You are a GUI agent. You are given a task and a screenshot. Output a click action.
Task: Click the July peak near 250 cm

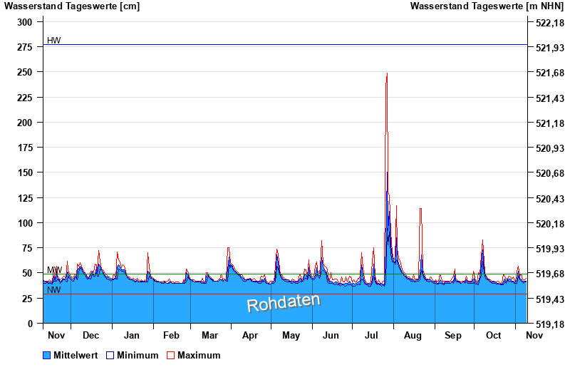click(x=387, y=74)
